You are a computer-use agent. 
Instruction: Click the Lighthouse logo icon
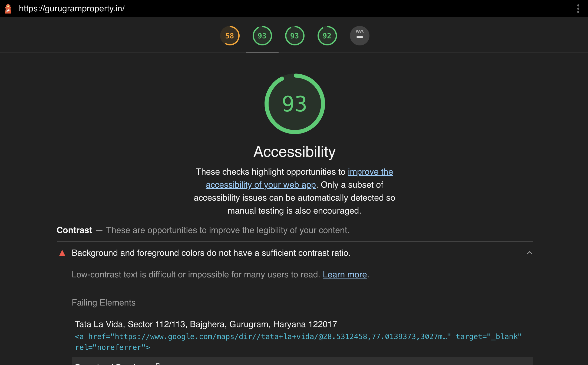(x=8, y=9)
